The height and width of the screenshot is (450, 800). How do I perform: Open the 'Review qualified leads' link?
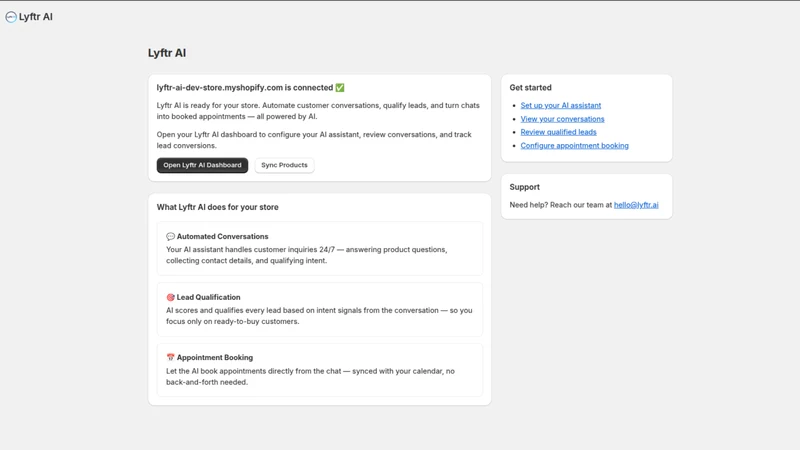point(558,132)
